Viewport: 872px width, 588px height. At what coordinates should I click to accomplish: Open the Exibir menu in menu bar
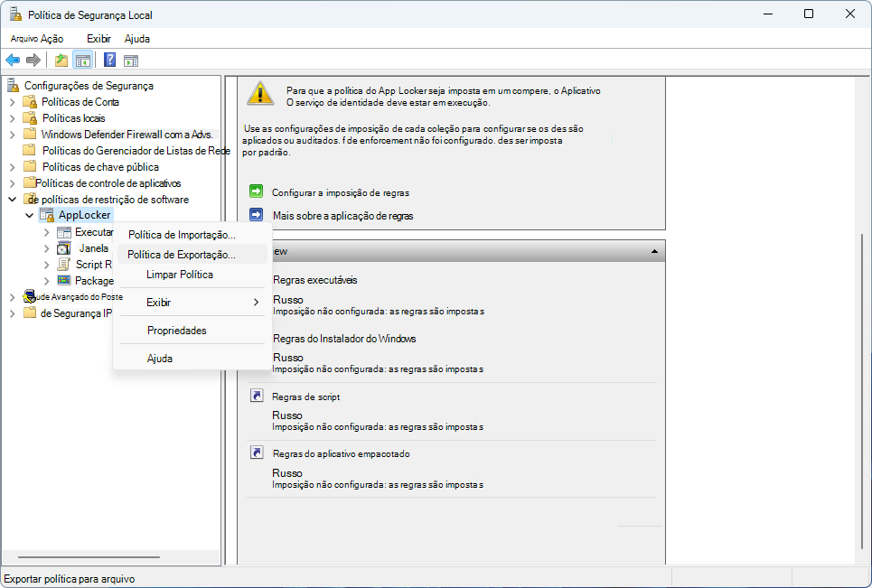pyautogui.click(x=98, y=38)
